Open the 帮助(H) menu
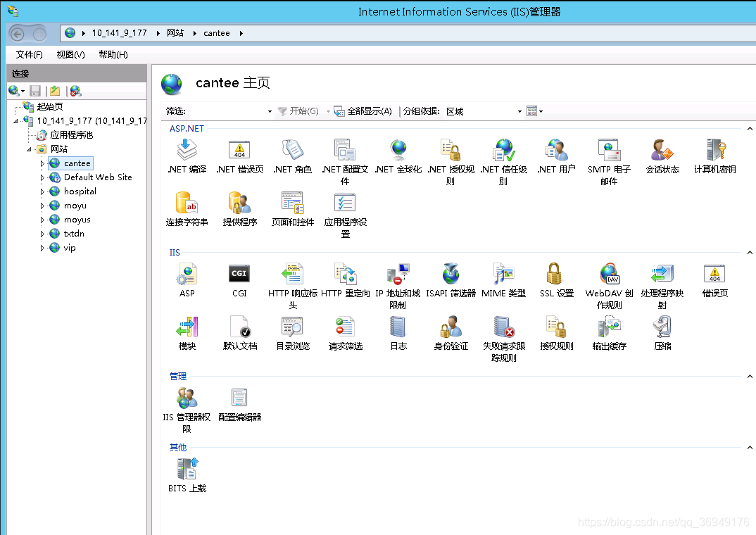Viewport: 756px width, 535px height. pyautogui.click(x=113, y=54)
